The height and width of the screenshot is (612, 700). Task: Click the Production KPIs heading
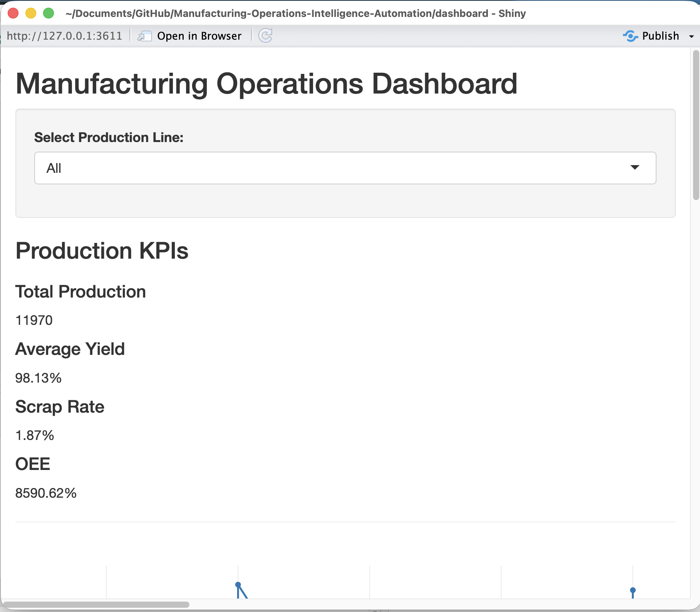[x=102, y=251]
